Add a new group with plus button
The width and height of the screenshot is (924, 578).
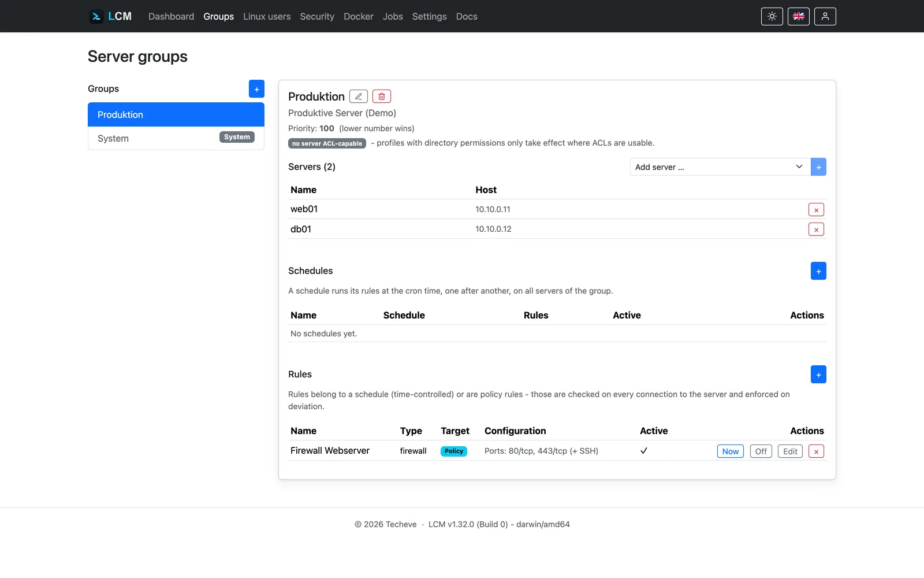(x=256, y=89)
